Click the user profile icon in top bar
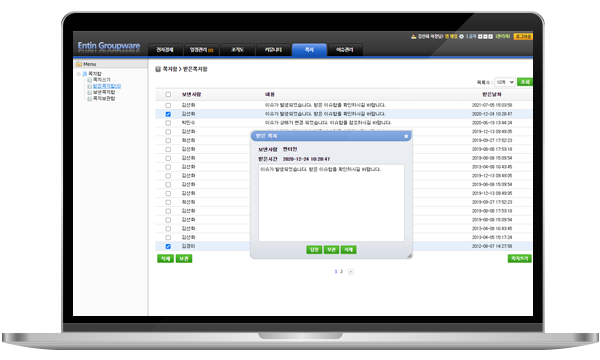The image size is (600, 360). point(414,37)
